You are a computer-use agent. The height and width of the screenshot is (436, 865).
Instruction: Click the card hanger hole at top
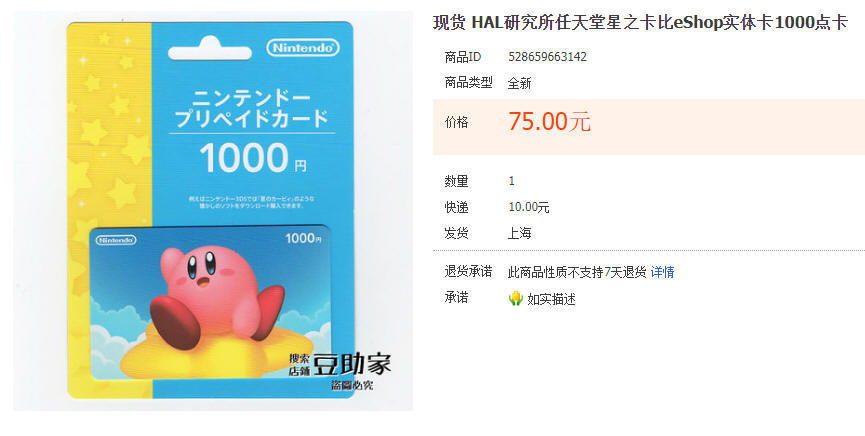pyautogui.click(x=210, y=50)
